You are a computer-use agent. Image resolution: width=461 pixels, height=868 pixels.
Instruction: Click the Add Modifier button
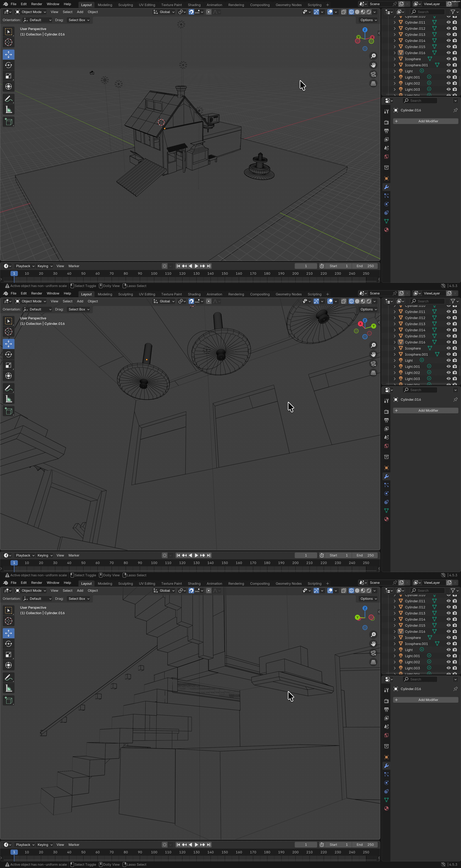425,121
